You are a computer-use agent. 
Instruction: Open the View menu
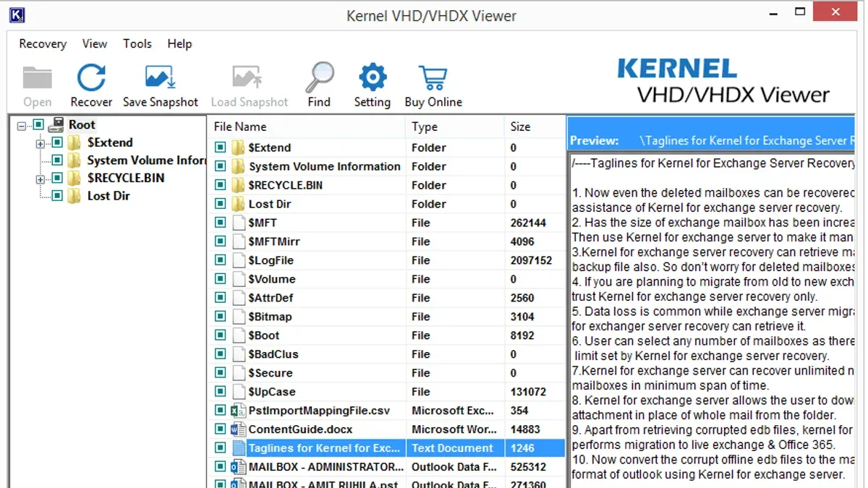(x=95, y=44)
